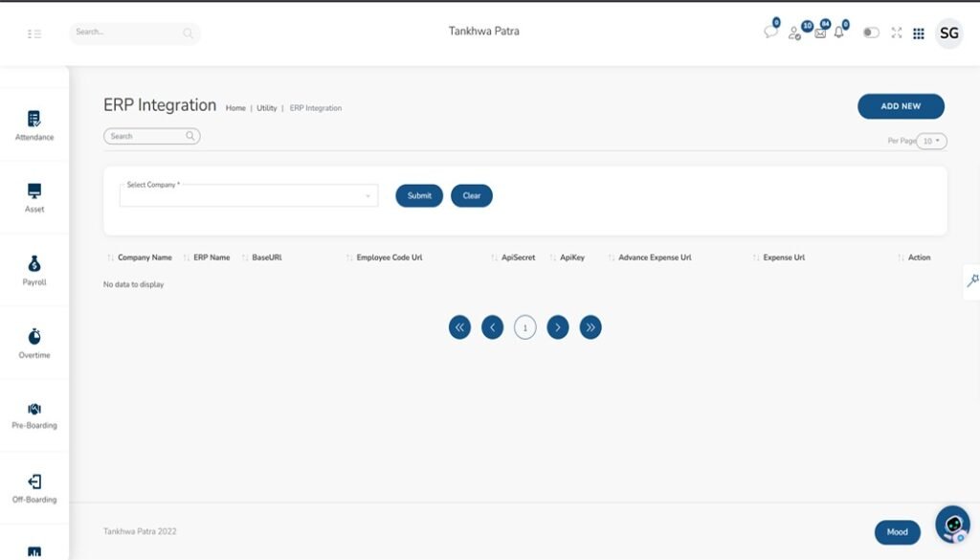The image size is (980, 560).
Task: Enter fullscreen with the expand icon
Action: [x=897, y=33]
